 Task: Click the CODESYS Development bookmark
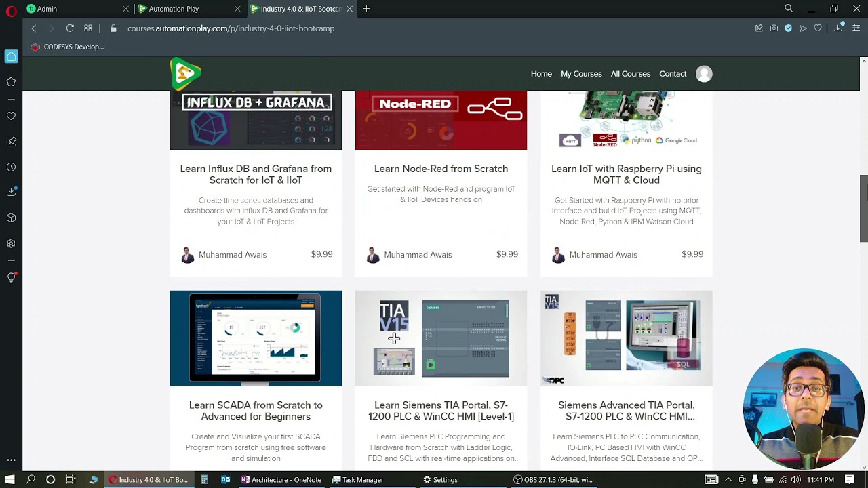pyautogui.click(x=66, y=47)
